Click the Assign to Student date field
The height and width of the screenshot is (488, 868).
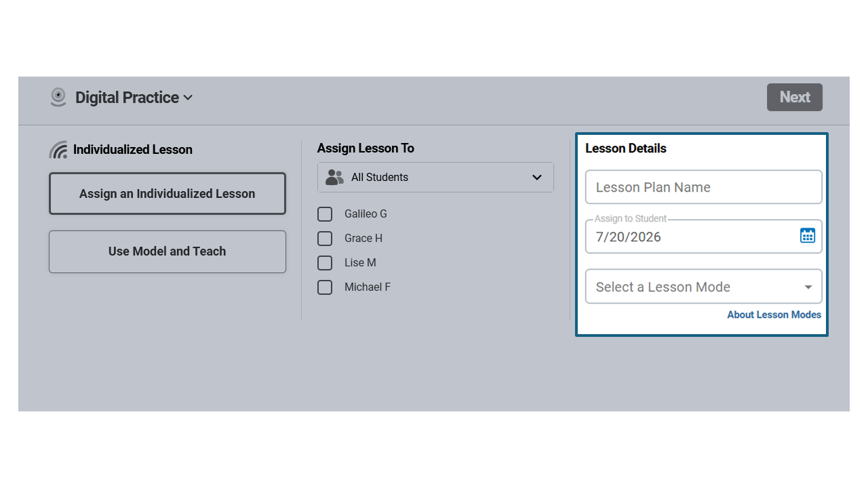click(704, 237)
